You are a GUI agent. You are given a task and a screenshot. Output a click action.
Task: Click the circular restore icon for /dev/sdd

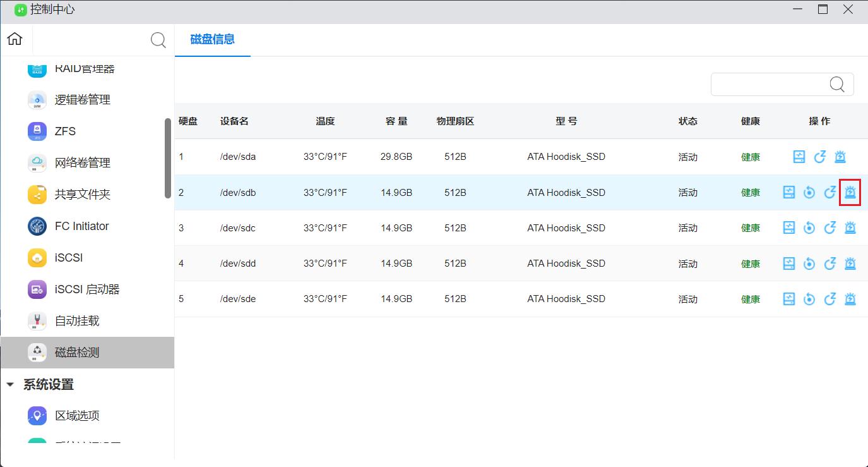click(x=809, y=264)
